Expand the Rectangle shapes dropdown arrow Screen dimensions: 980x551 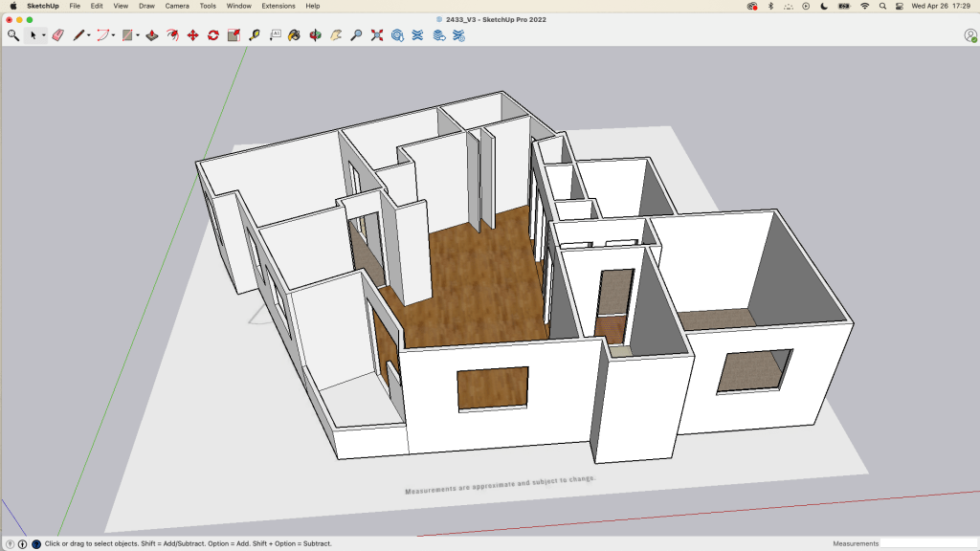[137, 36]
